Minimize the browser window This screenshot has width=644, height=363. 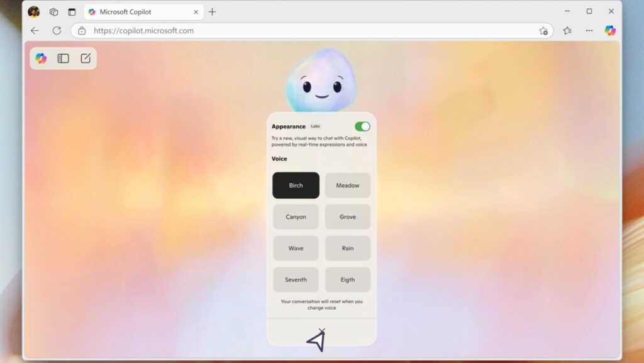(567, 11)
